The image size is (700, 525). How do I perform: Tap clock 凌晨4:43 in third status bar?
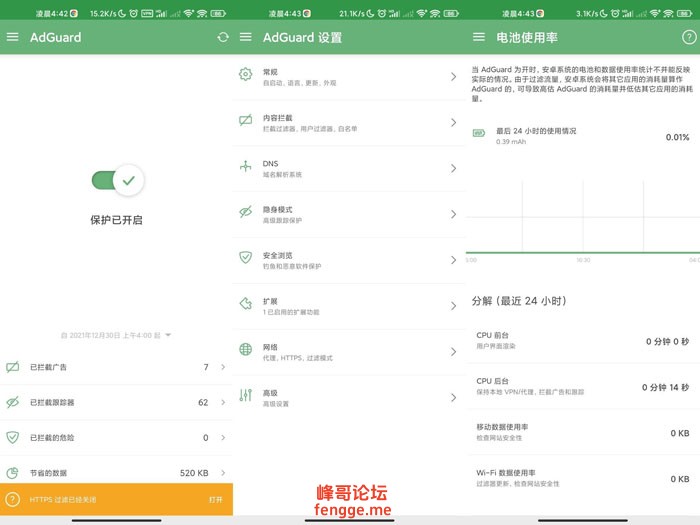click(518, 13)
